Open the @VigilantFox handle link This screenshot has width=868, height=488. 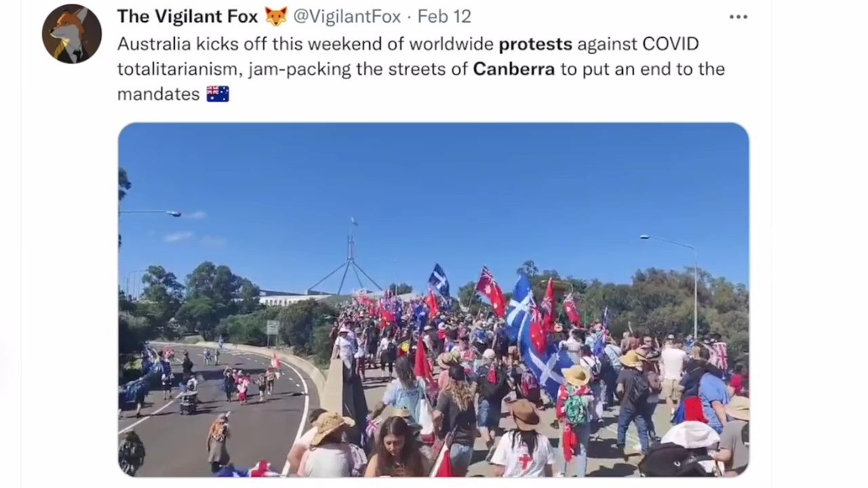point(347,16)
